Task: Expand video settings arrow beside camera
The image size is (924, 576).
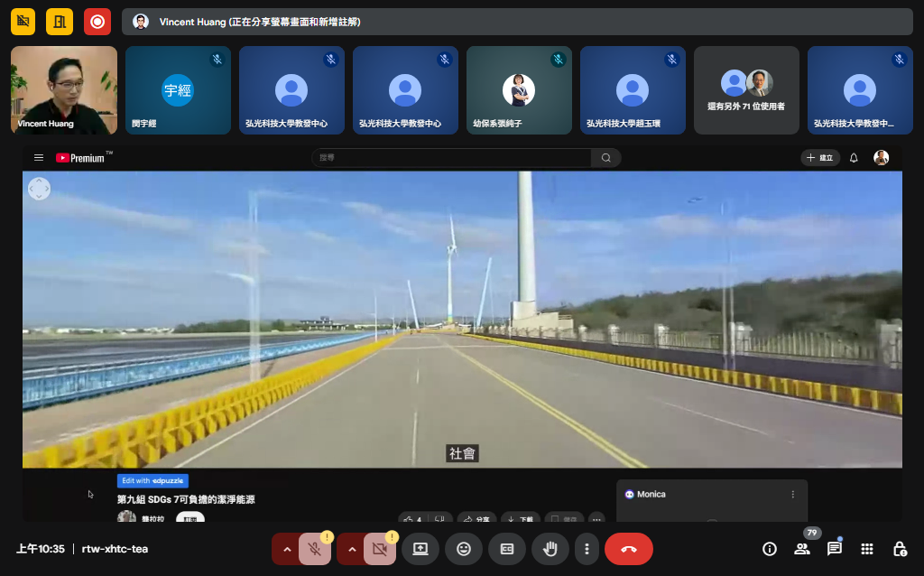Action: coord(352,549)
